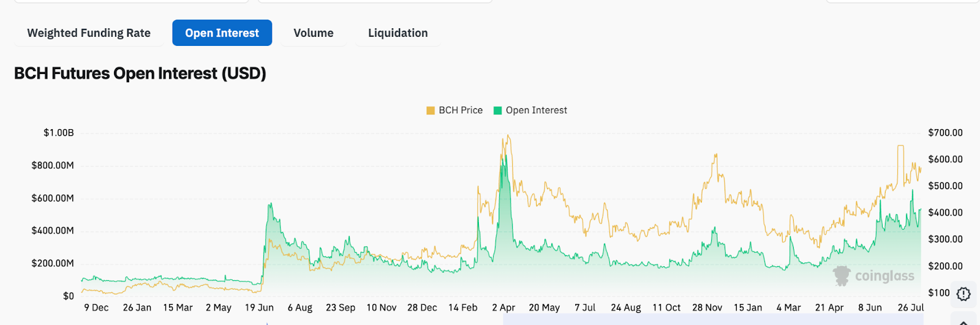Click the coinglass mascot watermark icon
Screen dimensions: 980x325
(x=842, y=276)
